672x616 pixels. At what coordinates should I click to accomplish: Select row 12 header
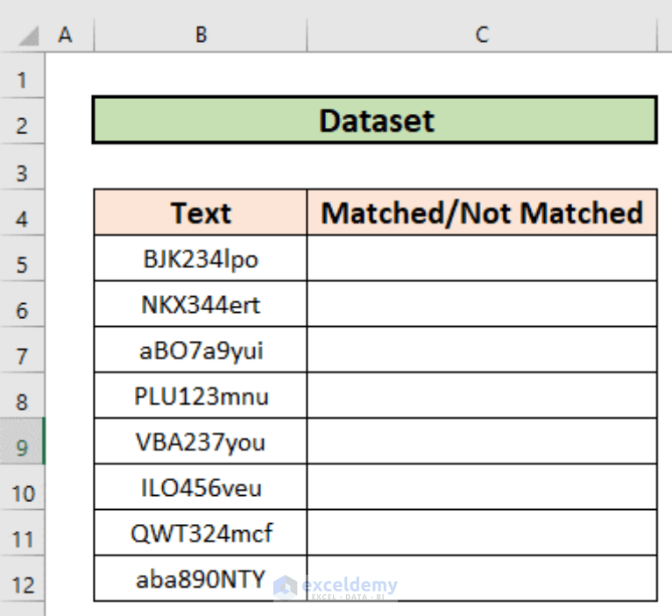coord(22,579)
